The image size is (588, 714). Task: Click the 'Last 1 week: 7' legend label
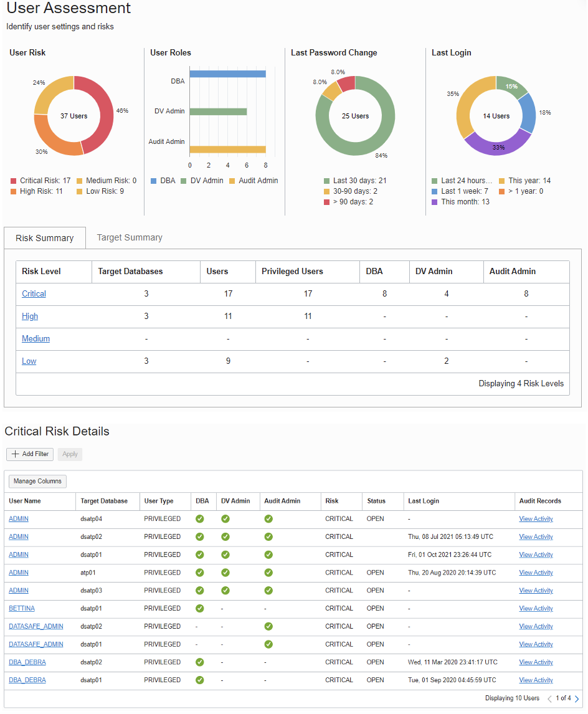(x=465, y=191)
